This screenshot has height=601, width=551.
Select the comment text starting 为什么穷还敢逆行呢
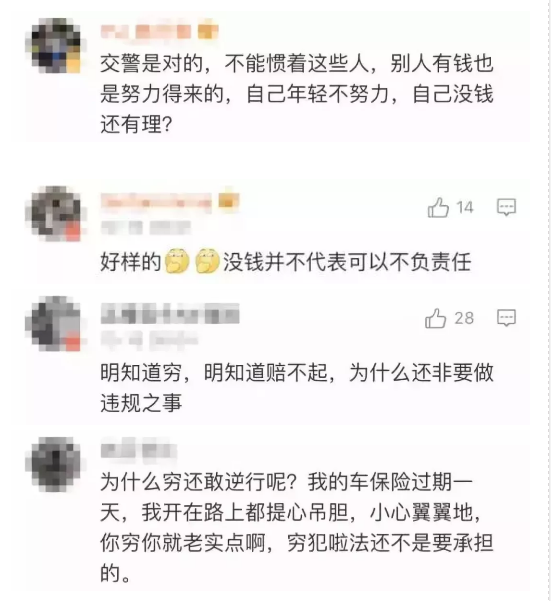tap(297, 527)
